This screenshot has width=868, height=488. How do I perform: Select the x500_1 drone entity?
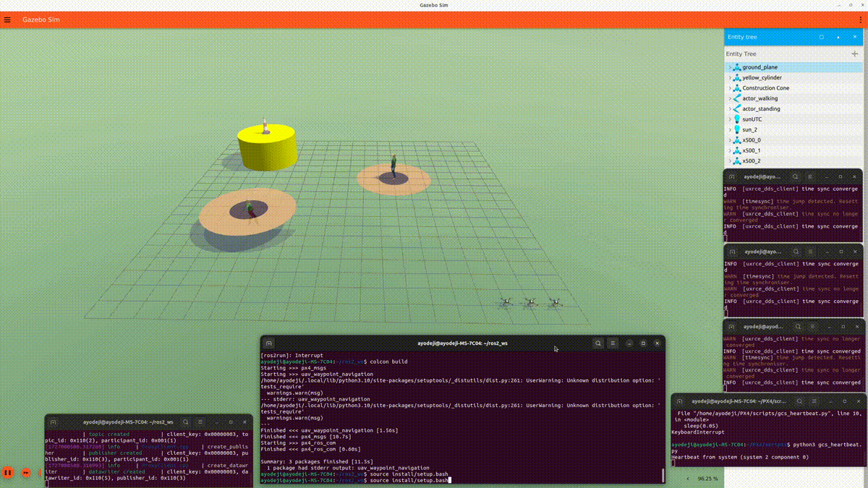point(751,150)
